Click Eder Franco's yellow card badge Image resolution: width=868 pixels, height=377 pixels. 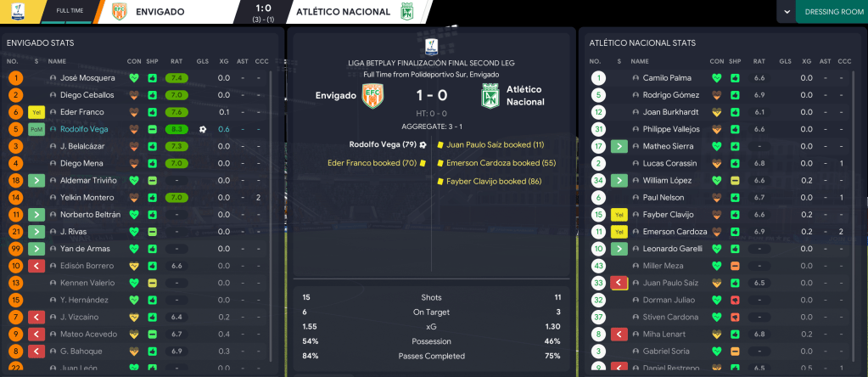pyautogui.click(x=36, y=112)
